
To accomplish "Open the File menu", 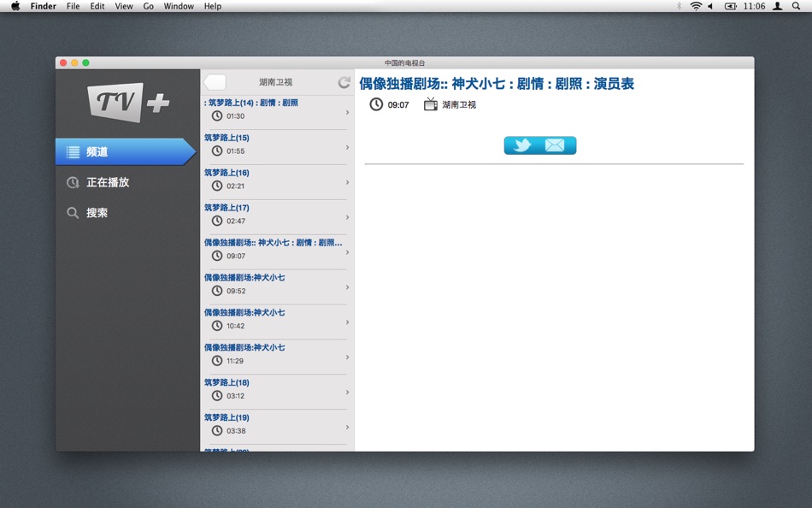I will (x=73, y=6).
